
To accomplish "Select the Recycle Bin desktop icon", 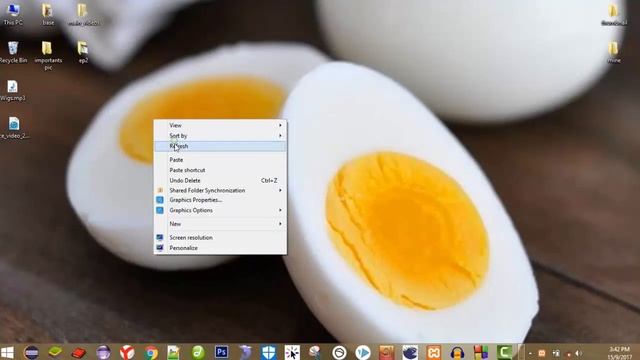I will point(13,52).
